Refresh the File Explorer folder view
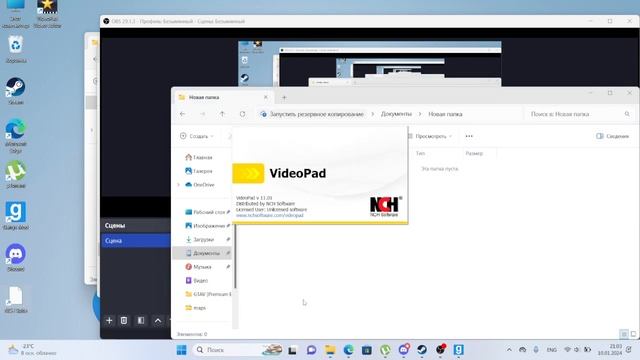The width and height of the screenshot is (640, 360). 242,114
